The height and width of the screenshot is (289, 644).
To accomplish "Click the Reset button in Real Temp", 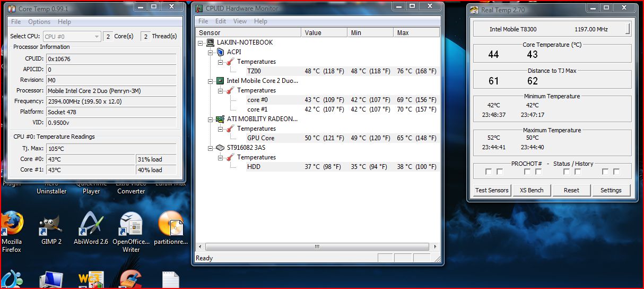I will pos(571,190).
